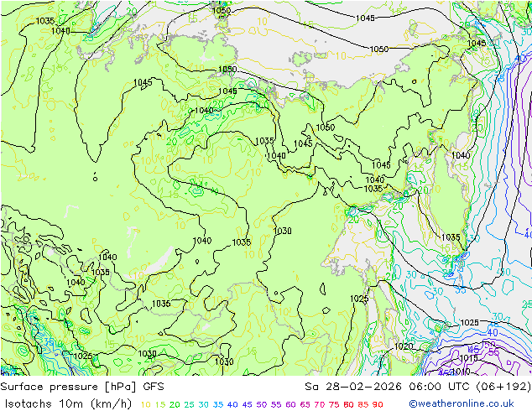The image size is (532, 411).
Task: Click legend value 60 in the isotach scale
Action: 291,404
